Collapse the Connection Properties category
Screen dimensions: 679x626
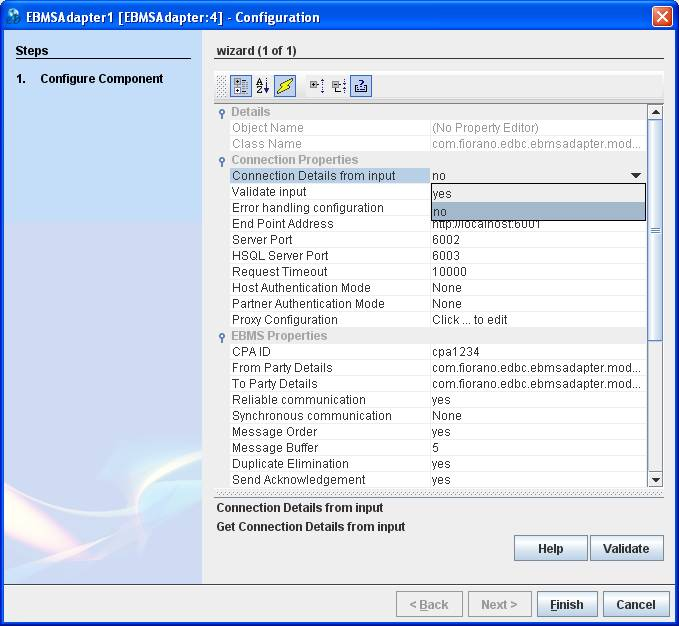222,161
